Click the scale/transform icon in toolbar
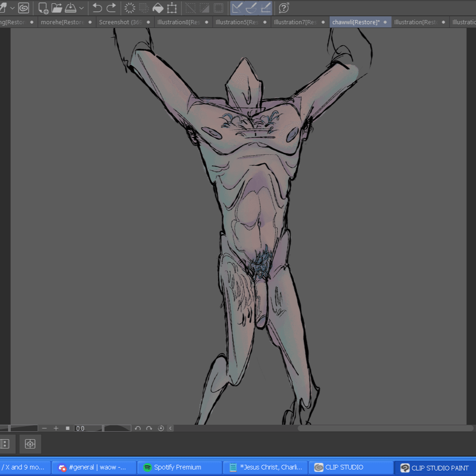 click(172, 8)
